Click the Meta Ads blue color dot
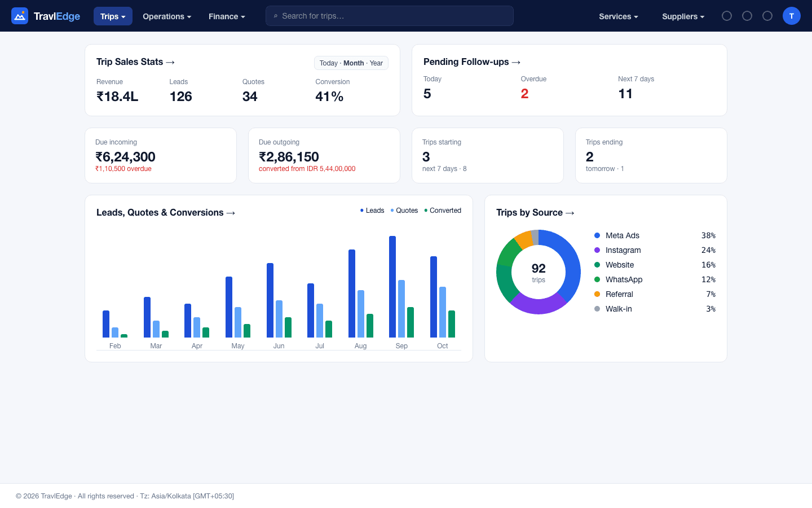812x508 pixels. click(x=597, y=235)
